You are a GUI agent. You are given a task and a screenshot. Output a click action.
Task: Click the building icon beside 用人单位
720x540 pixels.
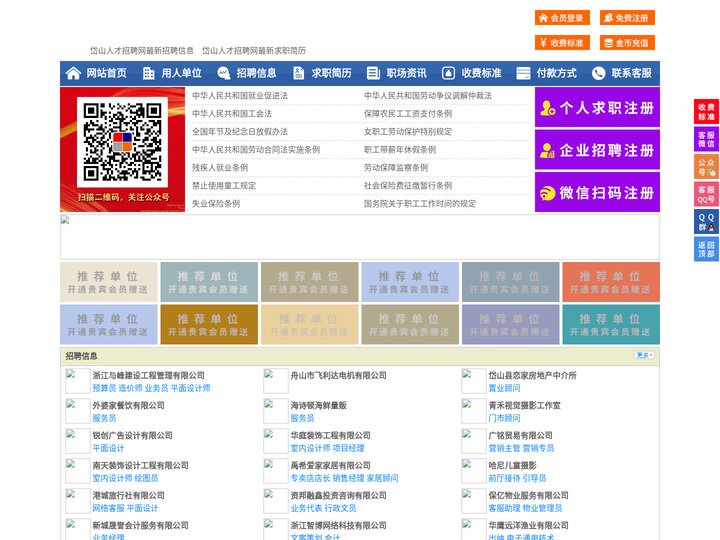click(x=148, y=73)
